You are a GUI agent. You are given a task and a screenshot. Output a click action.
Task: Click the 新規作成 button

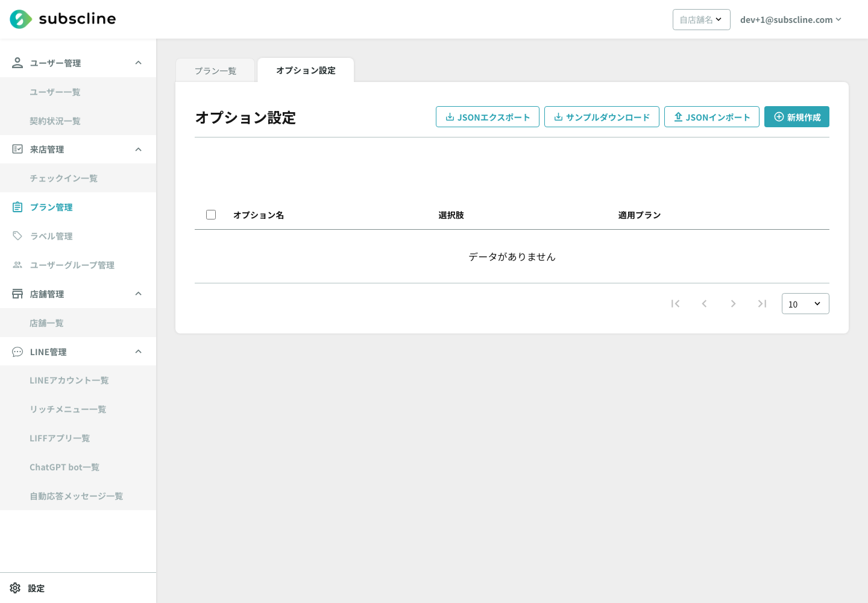797,116
